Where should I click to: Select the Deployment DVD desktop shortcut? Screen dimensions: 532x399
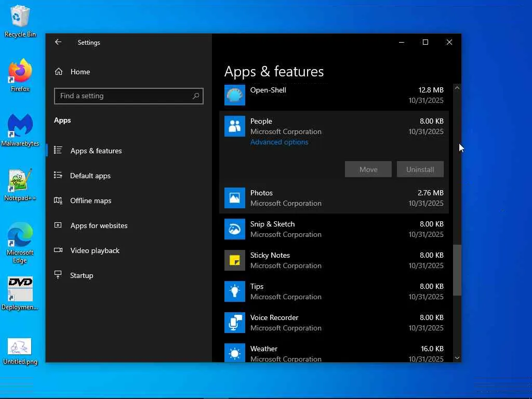(x=20, y=294)
